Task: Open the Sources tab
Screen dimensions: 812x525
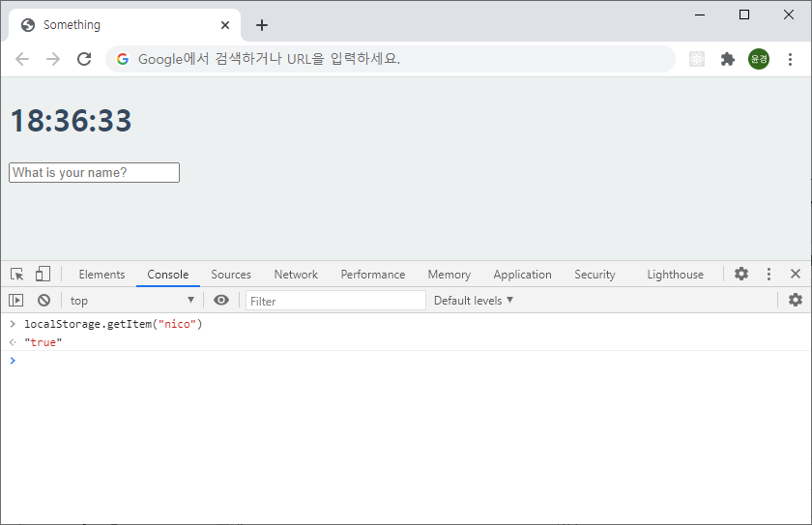Action: pyautogui.click(x=231, y=275)
